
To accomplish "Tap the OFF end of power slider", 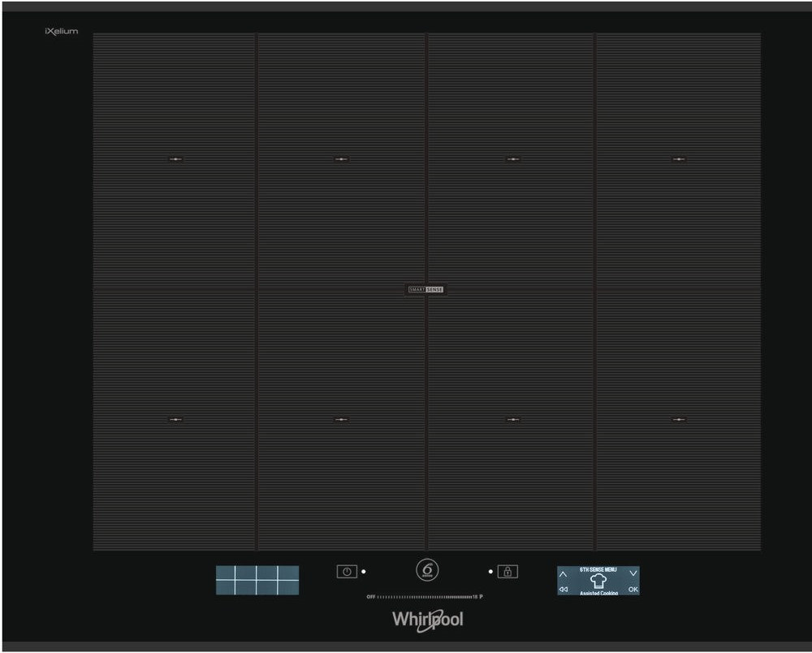I will [371, 597].
